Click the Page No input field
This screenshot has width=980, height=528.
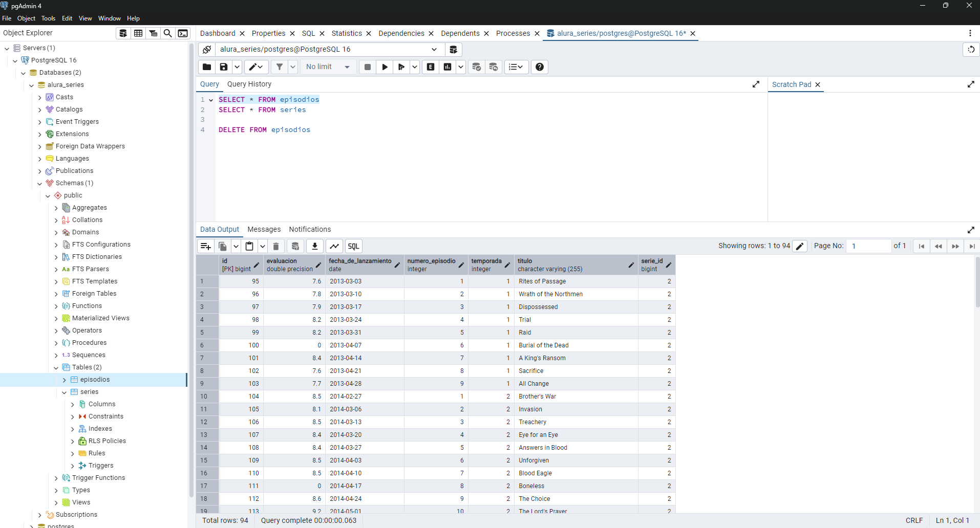point(868,246)
